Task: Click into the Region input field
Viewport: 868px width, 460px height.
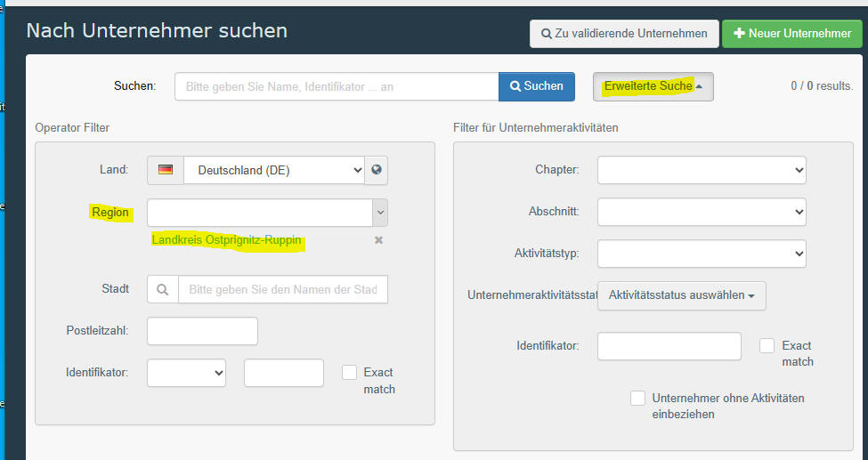Action: tap(260, 213)
